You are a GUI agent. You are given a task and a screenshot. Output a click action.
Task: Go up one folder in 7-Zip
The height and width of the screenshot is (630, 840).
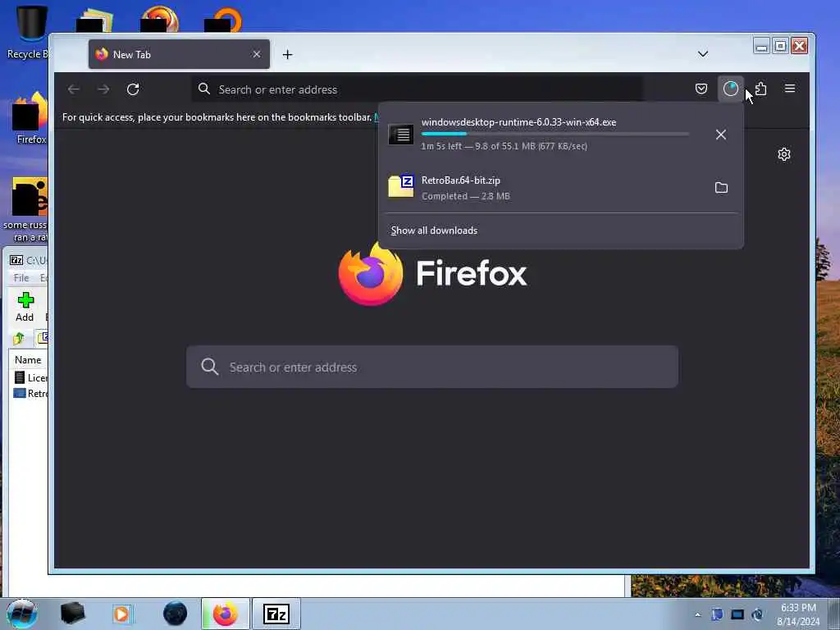click(x=19, y=339)
